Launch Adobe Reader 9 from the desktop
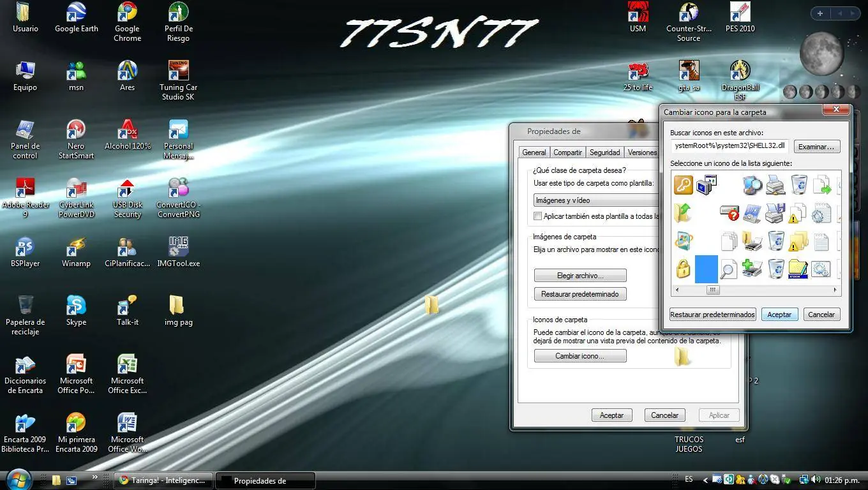This screenshot has height=490, width=868. coord(25,198)
